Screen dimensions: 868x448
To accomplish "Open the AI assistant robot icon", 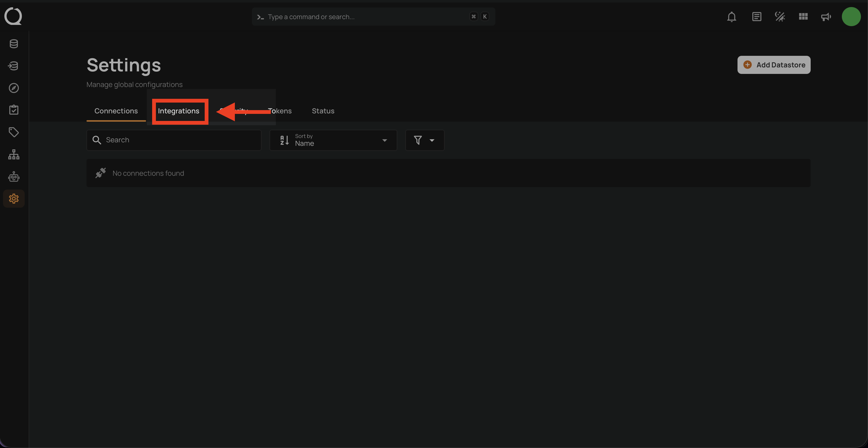I will coord(14,176).
